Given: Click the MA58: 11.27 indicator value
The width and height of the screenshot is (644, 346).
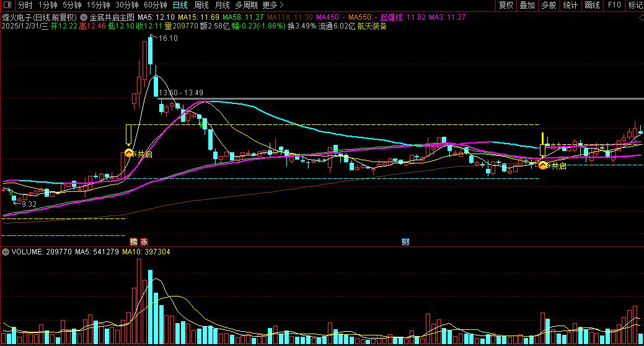Looking at the screenshot, I should 243,17.
